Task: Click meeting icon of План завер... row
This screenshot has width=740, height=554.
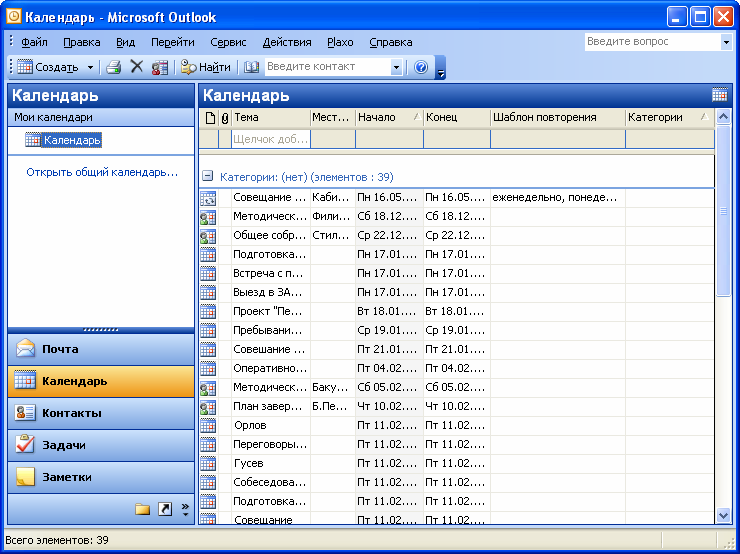Action: tap(208, 407)
